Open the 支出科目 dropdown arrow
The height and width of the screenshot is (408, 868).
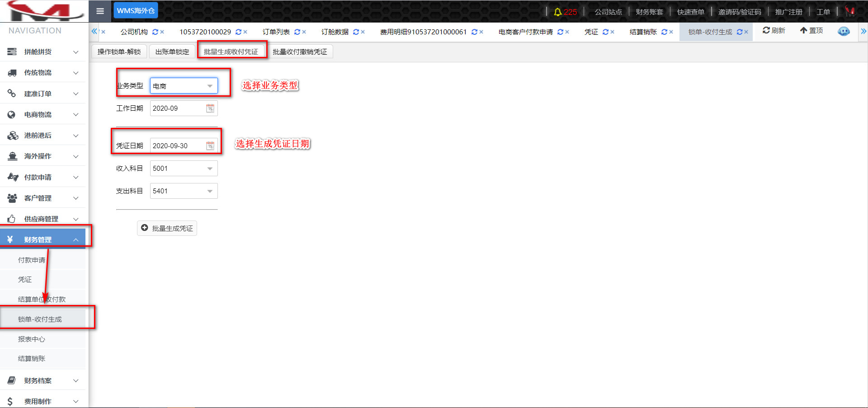pyautogui.click(x=210, y=191)
